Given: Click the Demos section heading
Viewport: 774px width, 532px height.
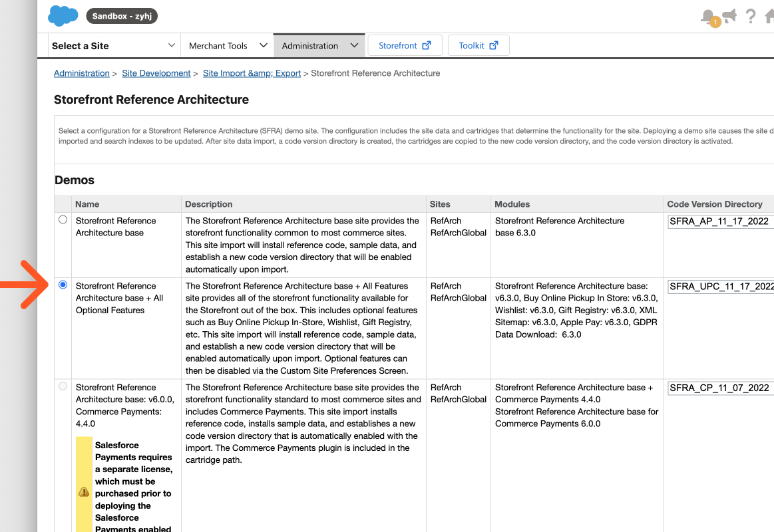Looking at the screenshot, I should pyautogui.click(x=75, y=180).
